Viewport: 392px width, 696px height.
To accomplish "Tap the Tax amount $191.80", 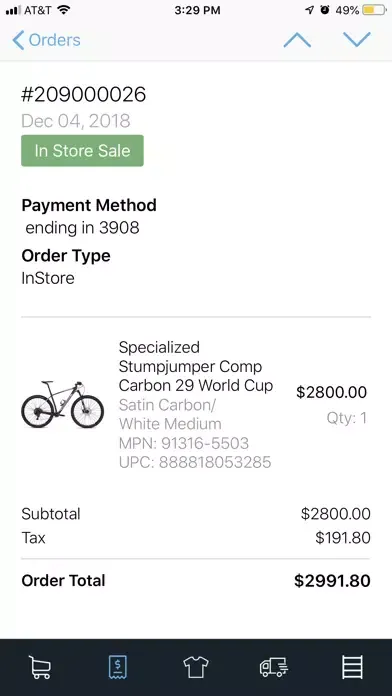I will [x=343, y=538].
